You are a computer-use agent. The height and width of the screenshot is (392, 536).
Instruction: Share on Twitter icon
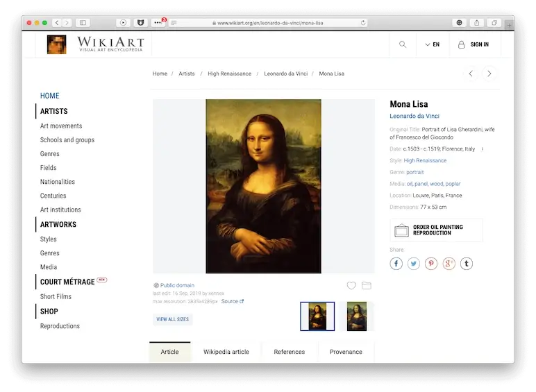[x=414, y=264]
